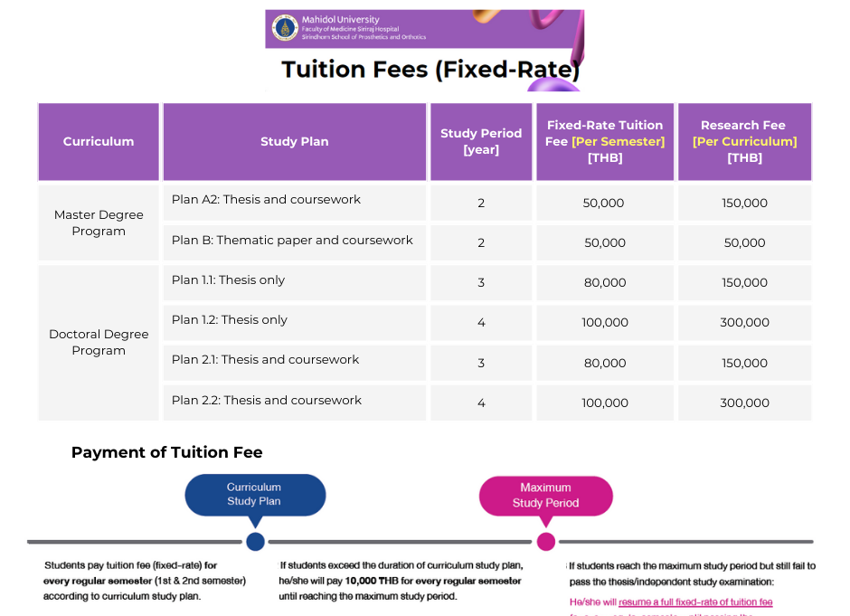Select the Plan 1.1: Thesis only row
This screenshot has height=616, width=850.
click(x=228, y=280)
